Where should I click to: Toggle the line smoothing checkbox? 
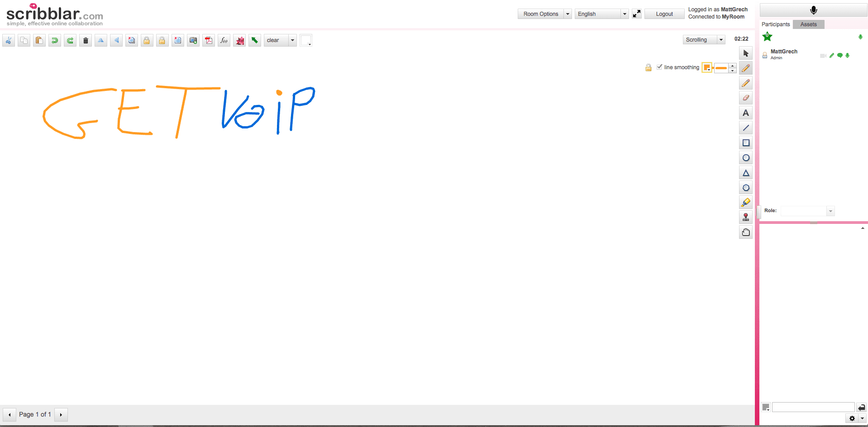[x=659, y=67]
